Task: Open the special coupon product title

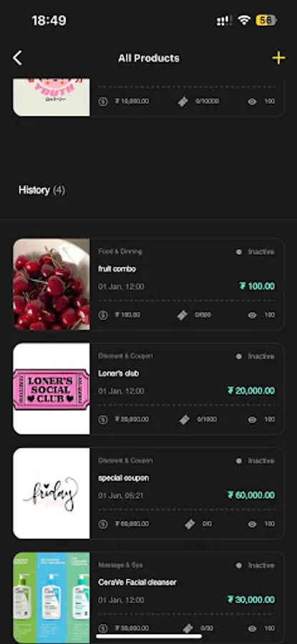Action: 123,478
